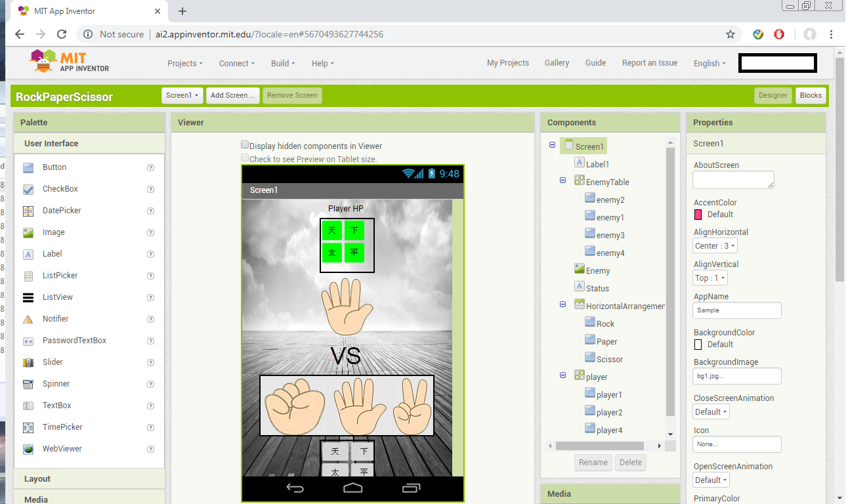The height and width of the screenshot is (504, 848).
Task: Pick the AccentColor pink swatch
Action: (x=698, y=215)
